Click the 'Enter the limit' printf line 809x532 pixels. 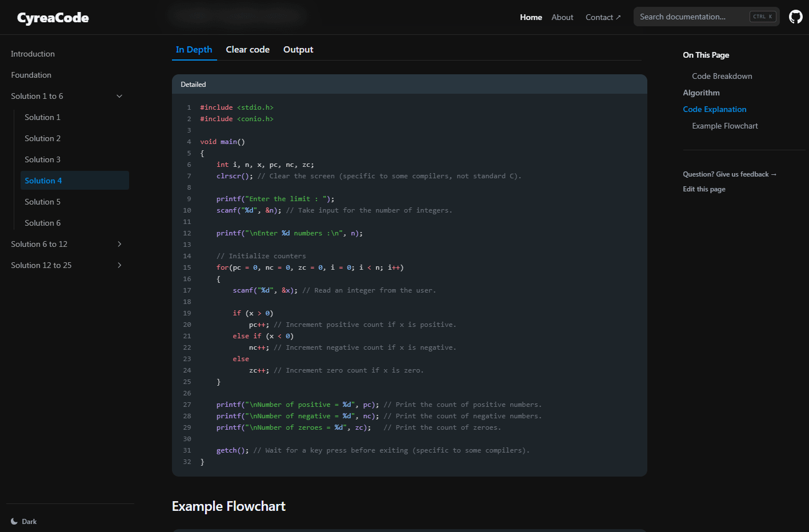tap(275, 199)
